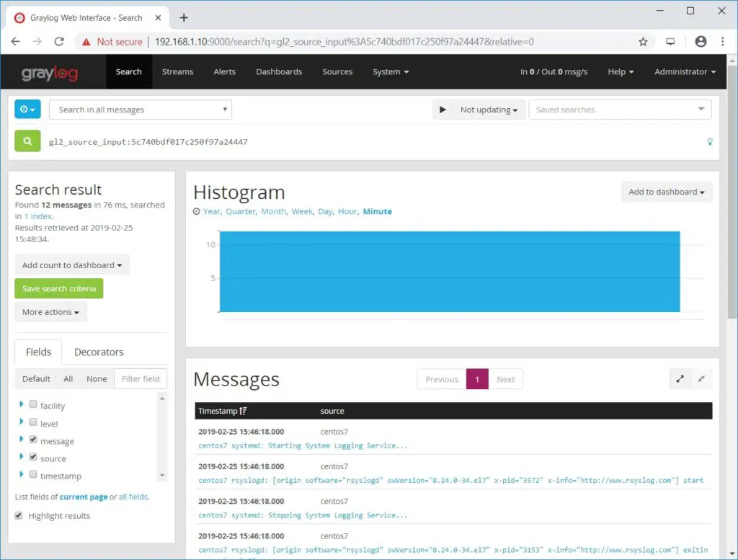Go to the Streams page

tap(177, 72)
